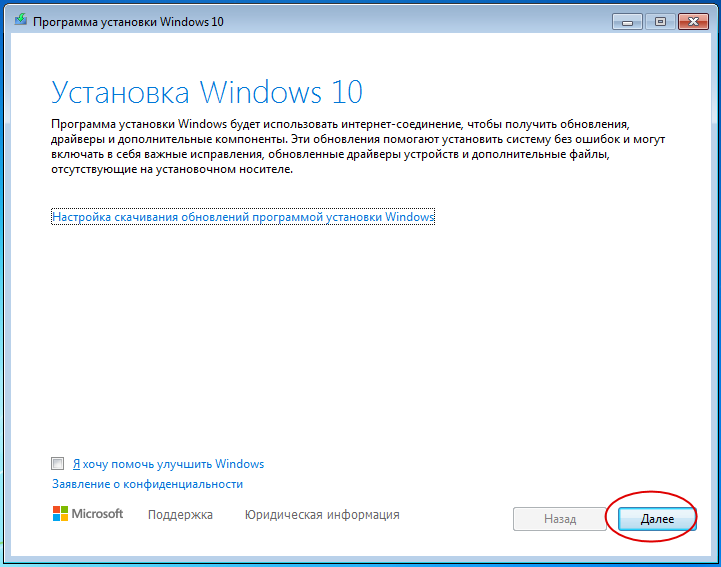The image size is (721, 567).
Task: Open Настройка скачивания обновлений link
Action: tap(243, 217)
